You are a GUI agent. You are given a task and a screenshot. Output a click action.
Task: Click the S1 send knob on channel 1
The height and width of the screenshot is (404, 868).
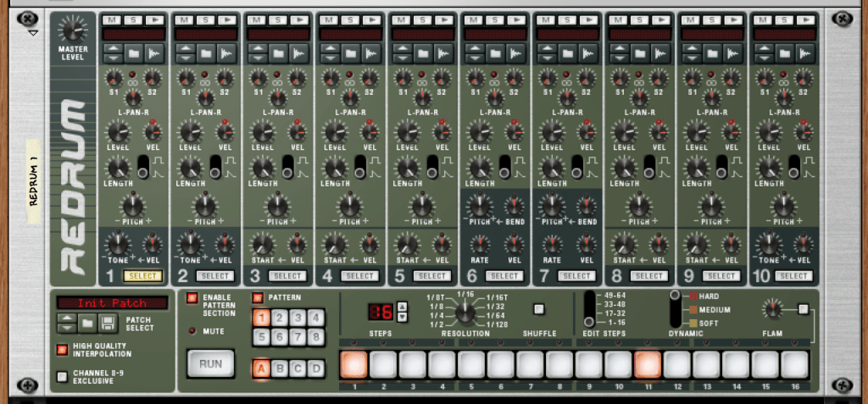pyautogui.click(x=114, y=78)
